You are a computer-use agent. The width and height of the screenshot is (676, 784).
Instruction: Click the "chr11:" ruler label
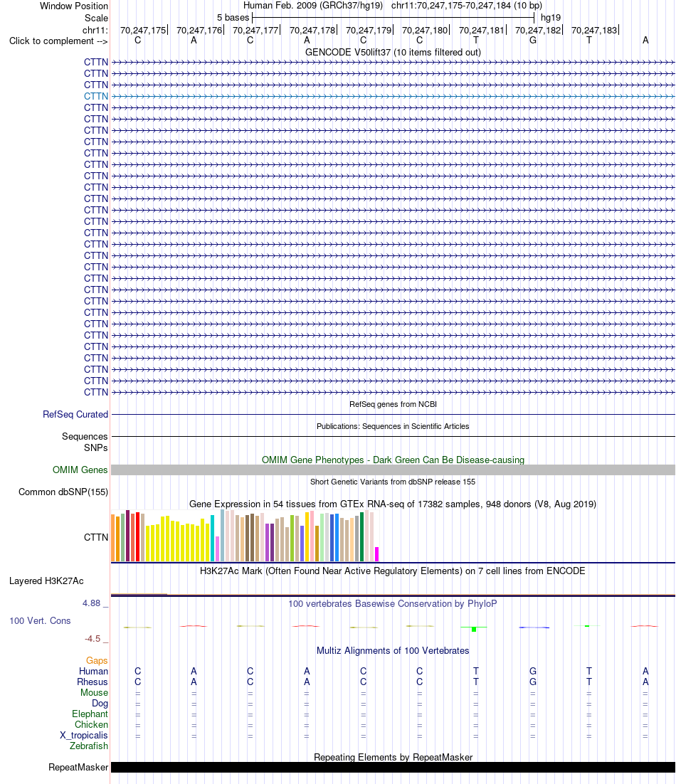[95, 30]
